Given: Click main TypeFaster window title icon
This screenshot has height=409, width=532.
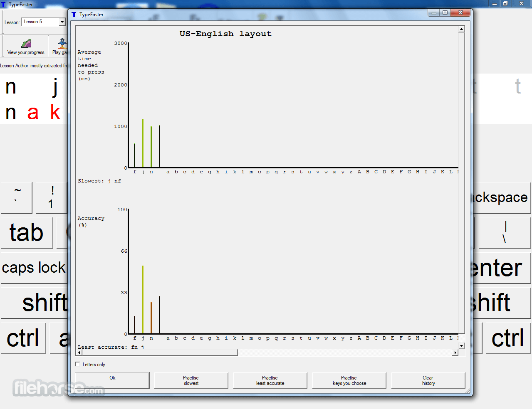Looking at the screenshot, I should (3, 5).
